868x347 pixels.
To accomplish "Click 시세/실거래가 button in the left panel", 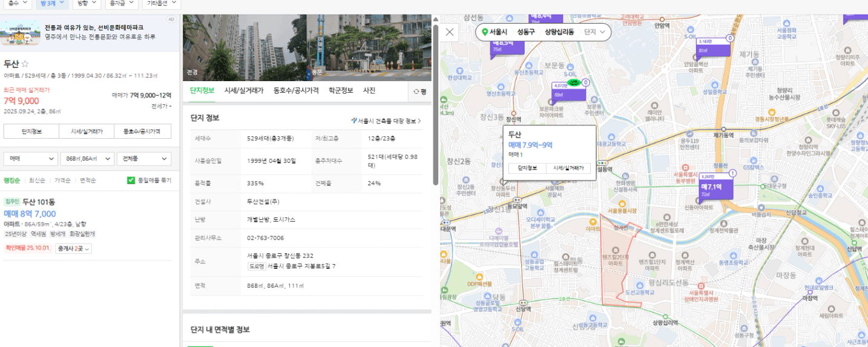I will (87, 131).
